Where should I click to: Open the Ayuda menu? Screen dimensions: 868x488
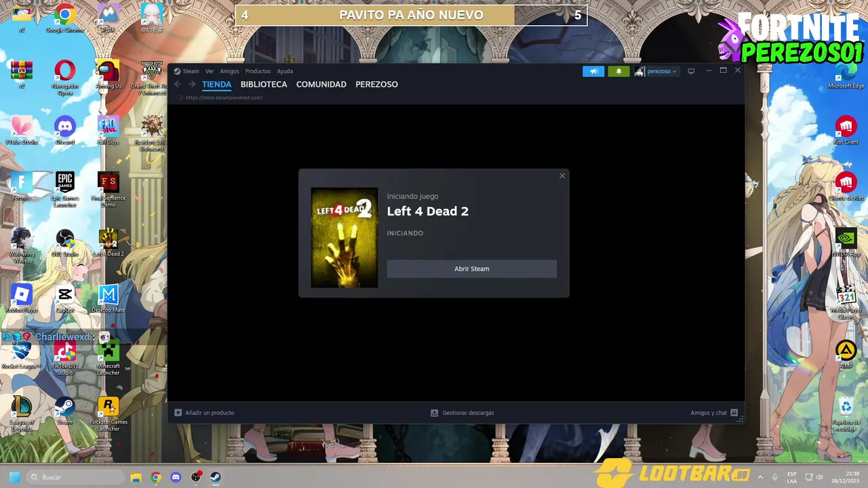pyautogui.click(x=285, y=71)
